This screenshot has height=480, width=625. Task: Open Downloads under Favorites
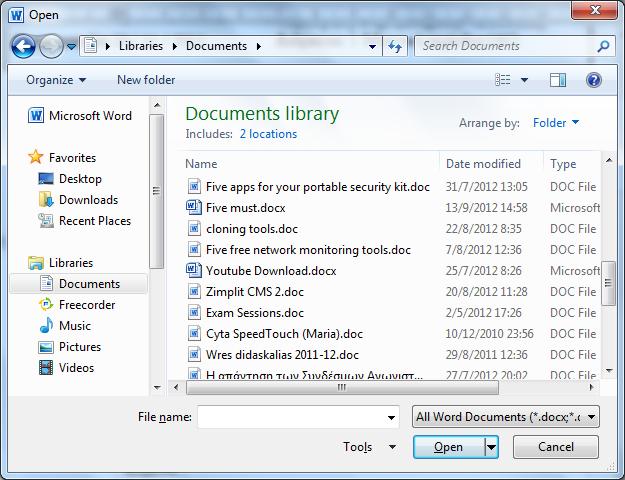78,199
